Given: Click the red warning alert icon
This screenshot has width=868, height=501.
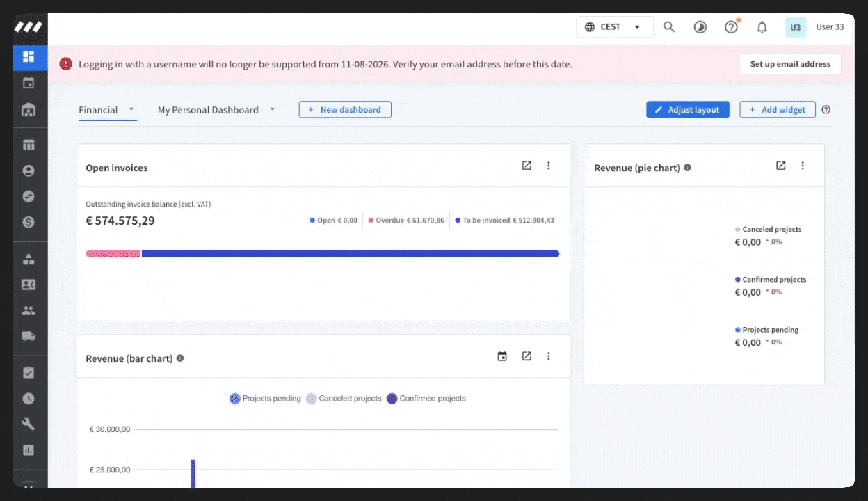Looking at the screenshot, I should (66, 64).
